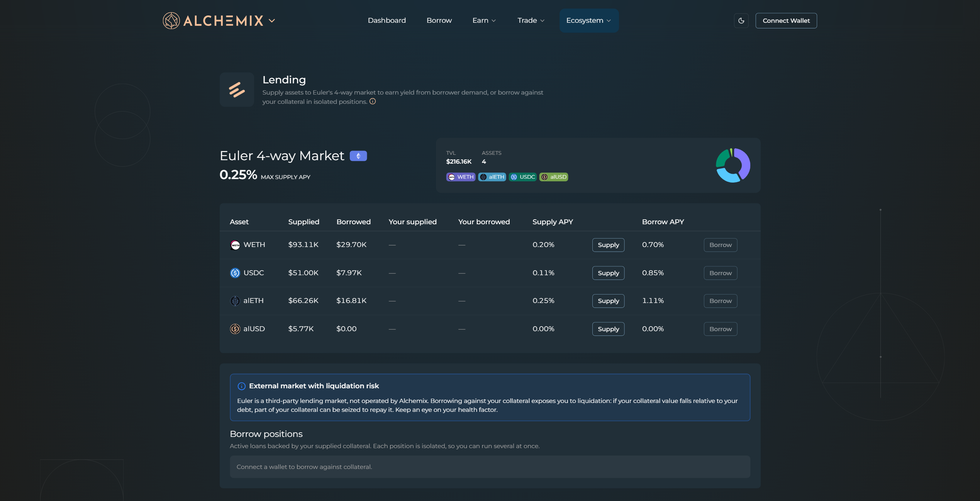Click Borrow button in USDC row
Image resolution: width=980 pixels, height=501 pixels.
click(720, 273)
